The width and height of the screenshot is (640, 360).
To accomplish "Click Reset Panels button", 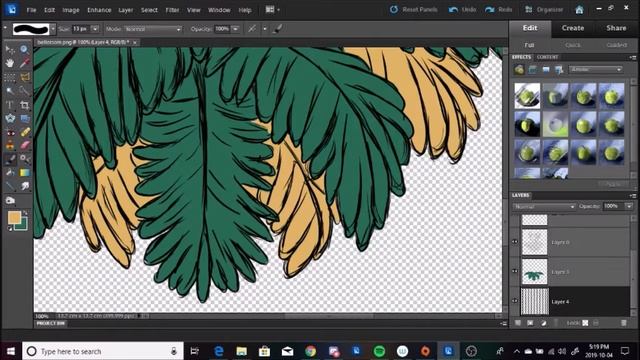I will click(x=413, y=9).
